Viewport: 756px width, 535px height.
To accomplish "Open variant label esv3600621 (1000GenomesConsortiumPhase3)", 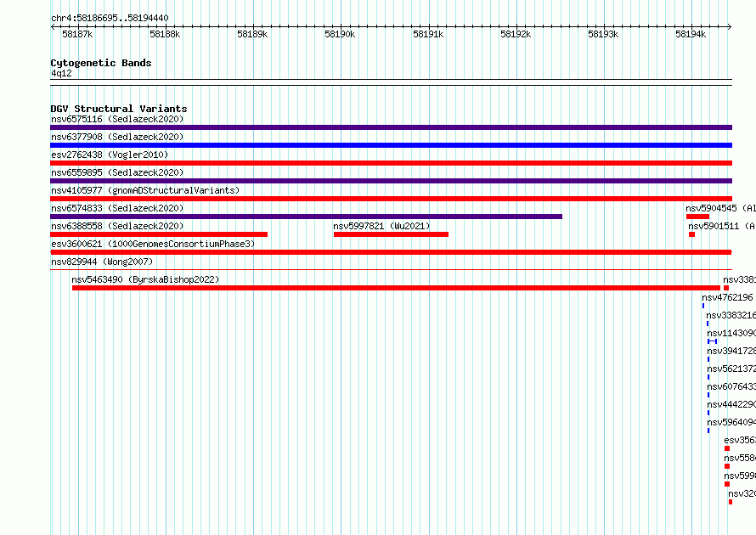I will tap(153, 244).
